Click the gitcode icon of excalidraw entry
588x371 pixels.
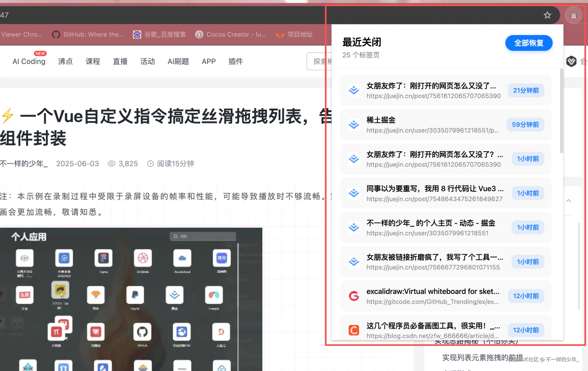point(354,296)
